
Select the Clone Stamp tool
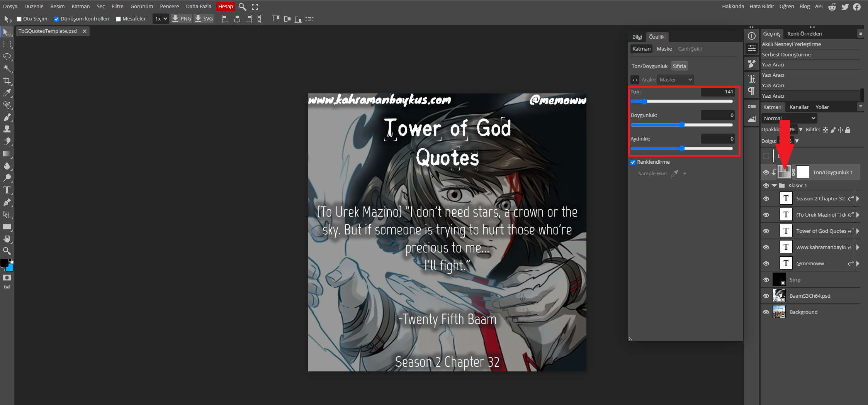pyautogui.click(x=7, y=129)
